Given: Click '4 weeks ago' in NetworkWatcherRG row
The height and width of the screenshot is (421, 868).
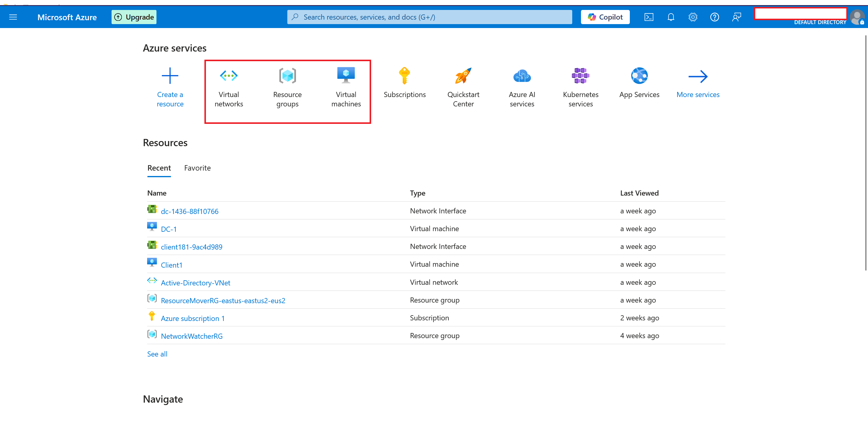Looking at the screenshot, I should [x=639, y=336].
